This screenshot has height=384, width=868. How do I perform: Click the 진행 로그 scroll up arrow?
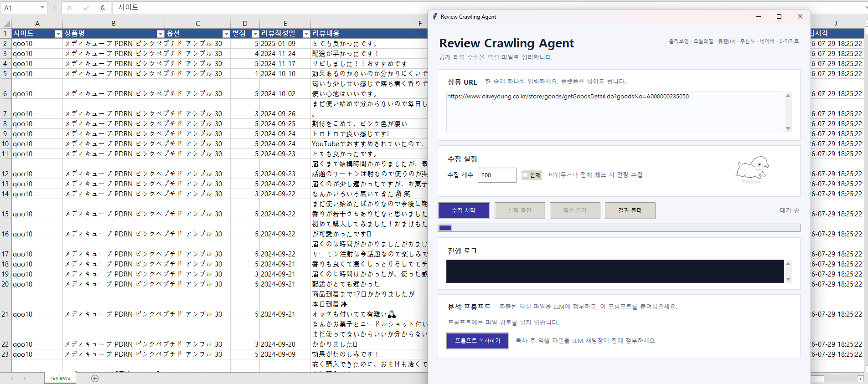click(788, 264)
